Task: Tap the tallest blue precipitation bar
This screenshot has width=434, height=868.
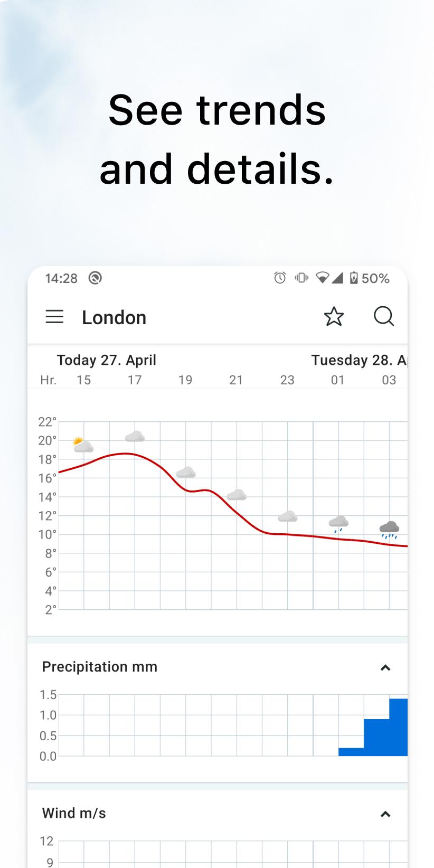Action: coord(398,727)
